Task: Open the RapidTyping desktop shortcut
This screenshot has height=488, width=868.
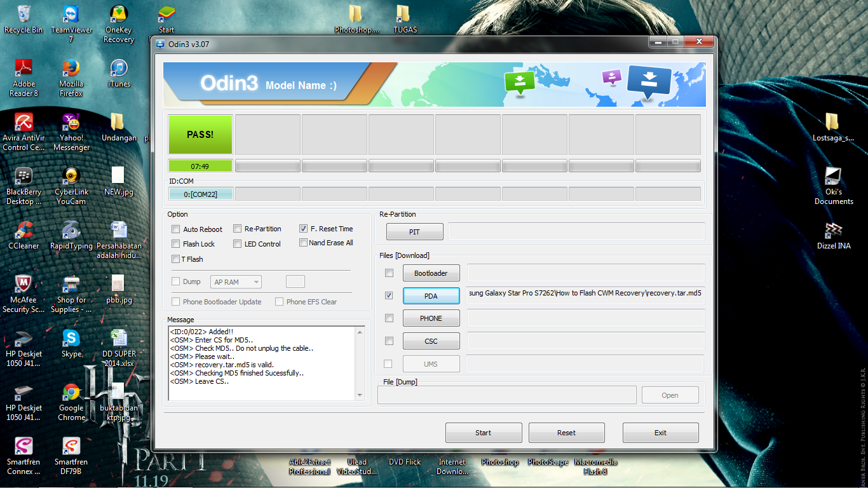Action: (71, 235)
